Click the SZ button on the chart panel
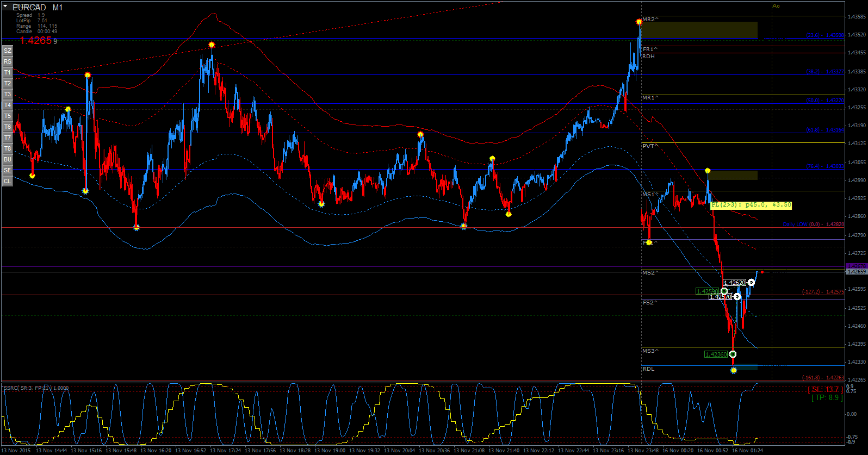This screenshot has width=868, height=455. click(8, 51)
